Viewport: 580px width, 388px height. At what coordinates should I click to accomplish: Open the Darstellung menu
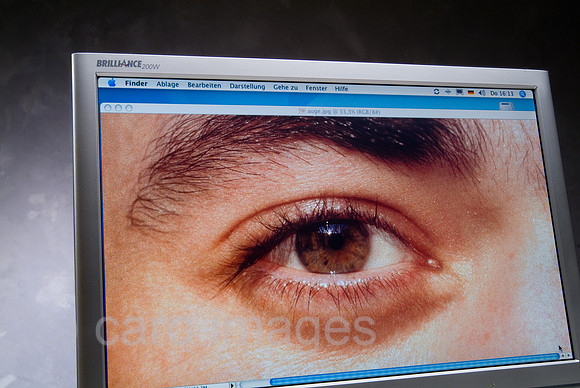pyautogui.click(x=247, y=87)
